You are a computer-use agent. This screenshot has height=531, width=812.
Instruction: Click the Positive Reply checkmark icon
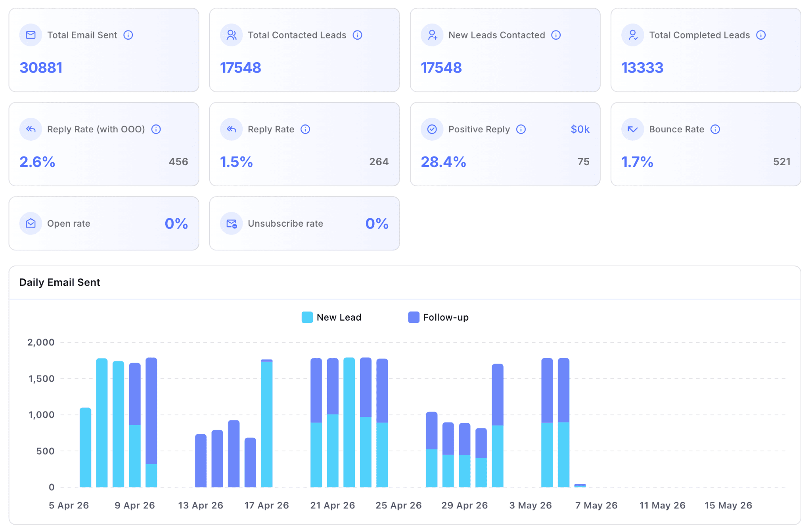(x=432, y=129)
